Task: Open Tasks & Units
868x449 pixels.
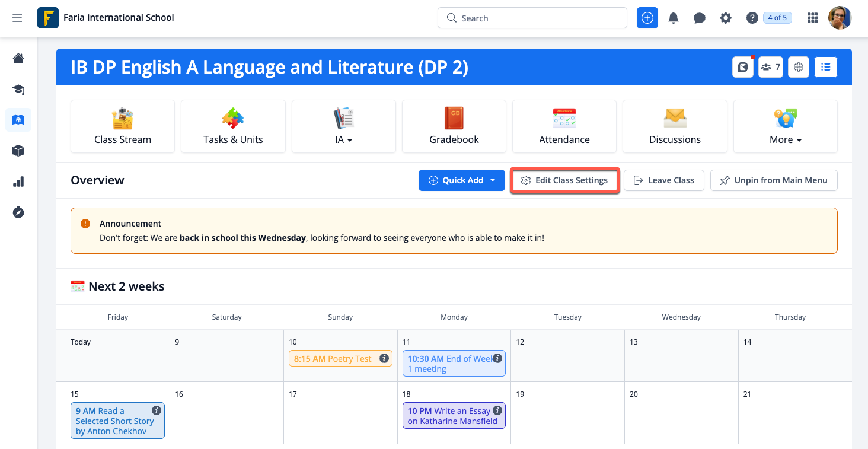Action: [232, 126]
